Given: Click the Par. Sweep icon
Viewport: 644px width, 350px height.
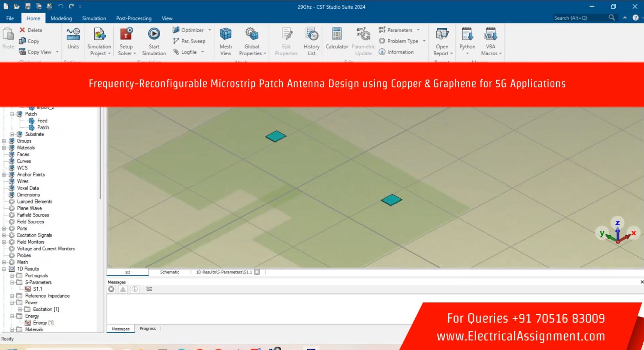Looking at the screenshot, I should tap(176, 41).
